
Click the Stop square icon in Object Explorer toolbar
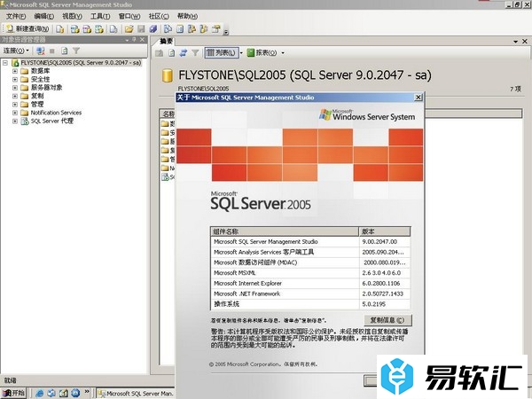[x=52, y=51]
